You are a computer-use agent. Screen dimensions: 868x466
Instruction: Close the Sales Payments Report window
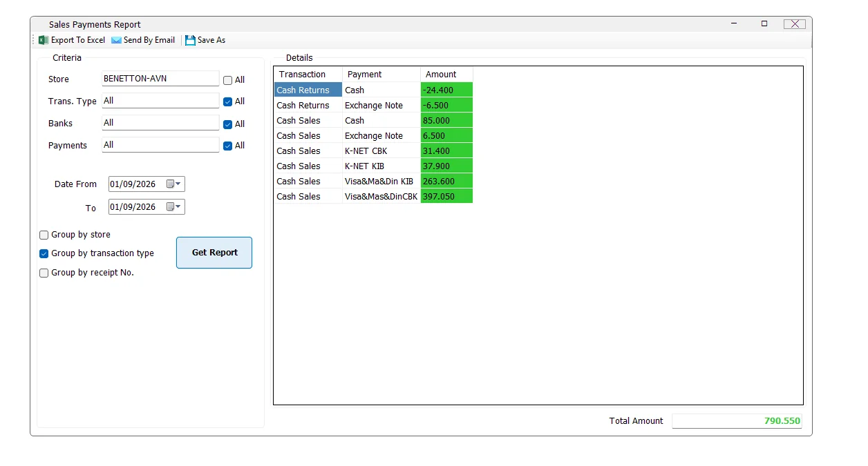[795, 24]
